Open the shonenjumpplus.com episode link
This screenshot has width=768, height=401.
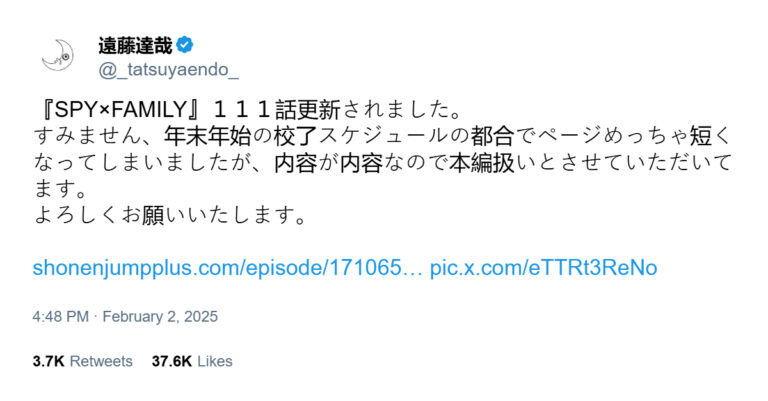click(228, 268)
